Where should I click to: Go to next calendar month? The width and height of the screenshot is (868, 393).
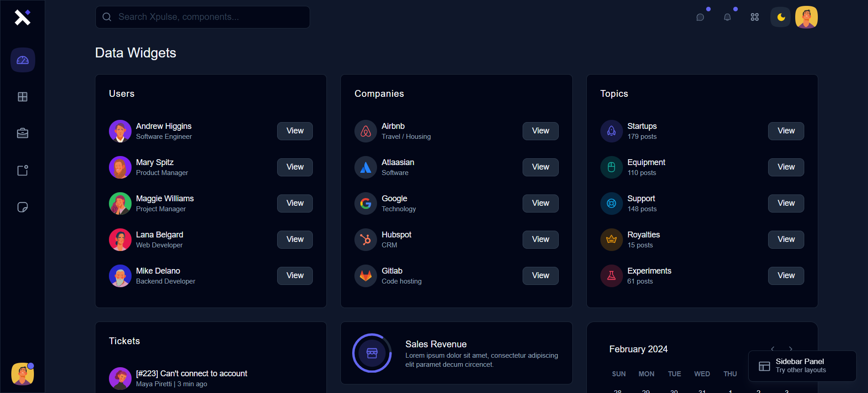(x=791, y=349)
